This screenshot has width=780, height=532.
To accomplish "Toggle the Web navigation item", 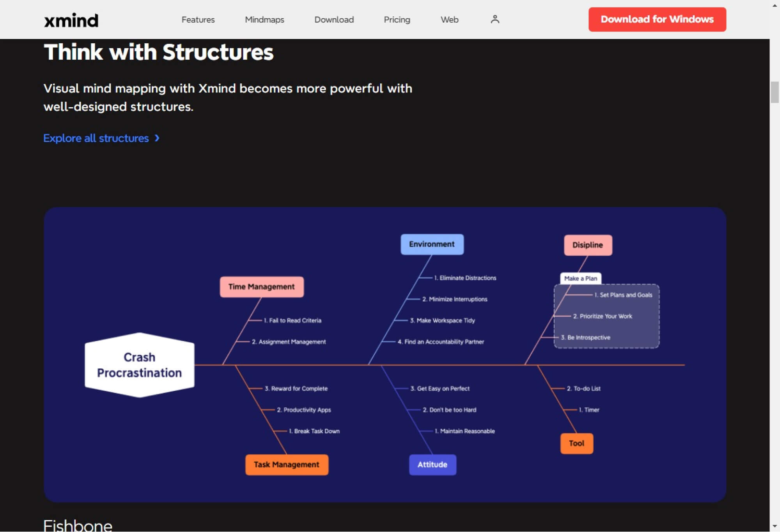I will tap(449, 19).
